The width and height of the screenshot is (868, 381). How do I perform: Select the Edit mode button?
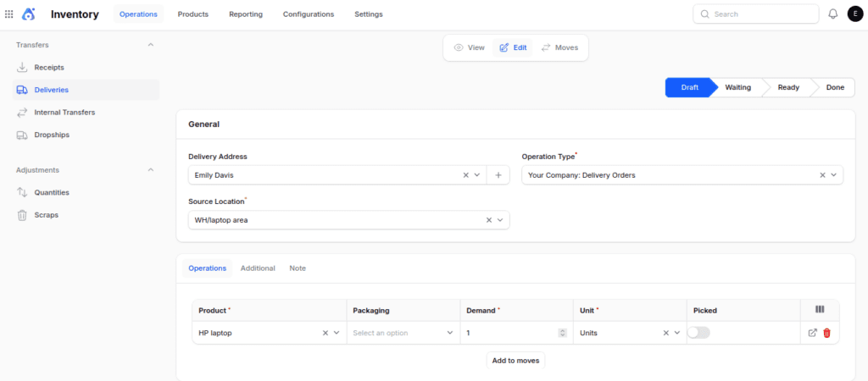[513, 47]
